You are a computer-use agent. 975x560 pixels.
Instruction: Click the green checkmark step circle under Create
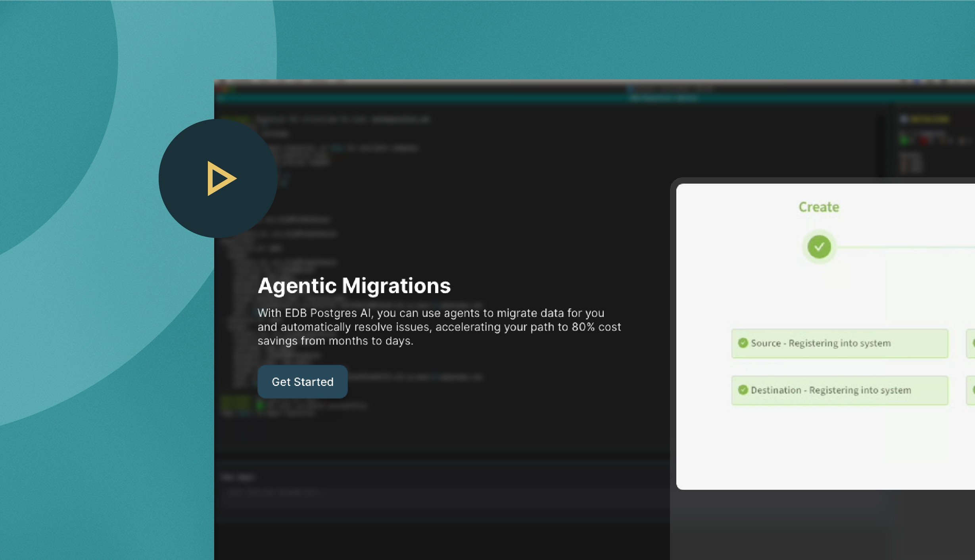click(819, 247)
